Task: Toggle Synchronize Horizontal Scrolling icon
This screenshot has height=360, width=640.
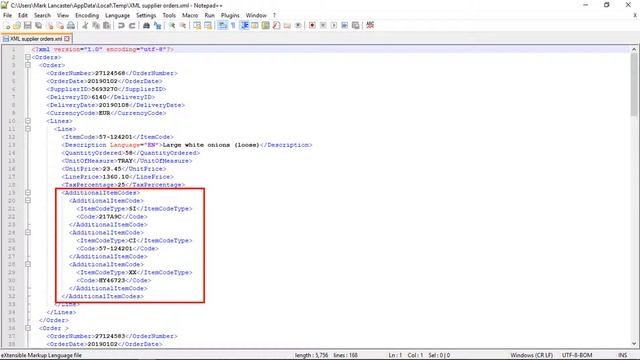Action: pos(208,25)
